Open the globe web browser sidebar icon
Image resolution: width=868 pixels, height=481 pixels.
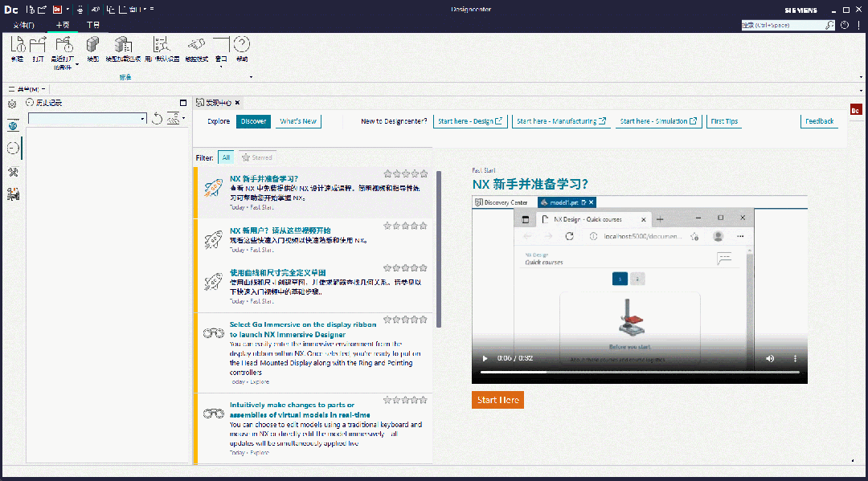pos(13,125)
